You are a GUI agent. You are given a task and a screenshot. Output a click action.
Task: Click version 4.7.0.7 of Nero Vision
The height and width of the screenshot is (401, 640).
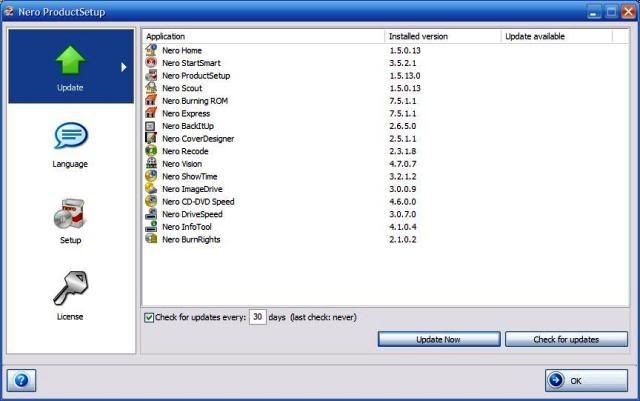402,164
